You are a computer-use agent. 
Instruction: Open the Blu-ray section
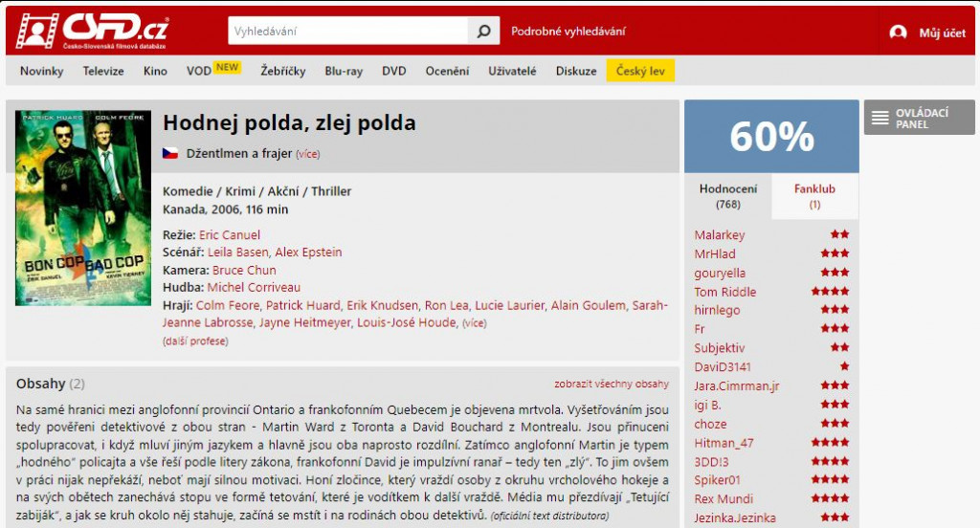point(344,71)
